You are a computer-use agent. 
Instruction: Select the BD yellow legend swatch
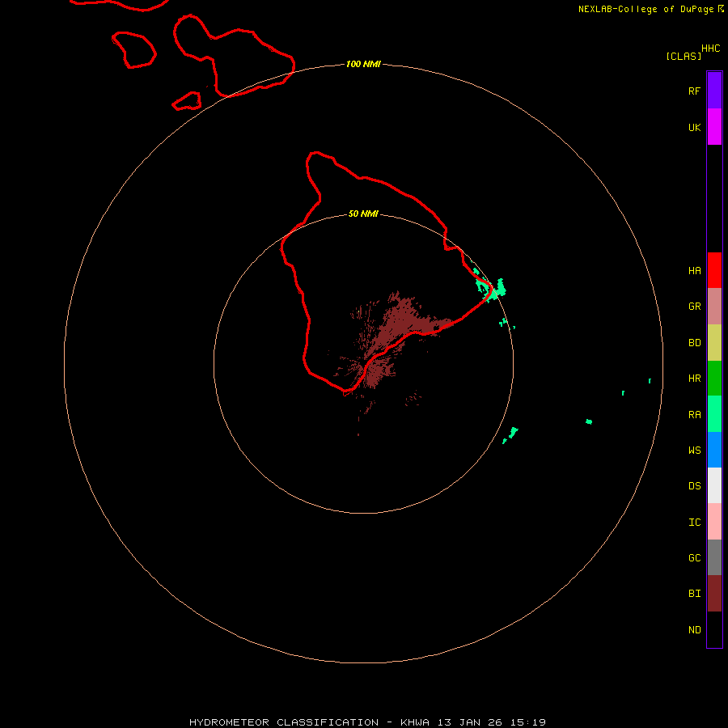point(714,343)
